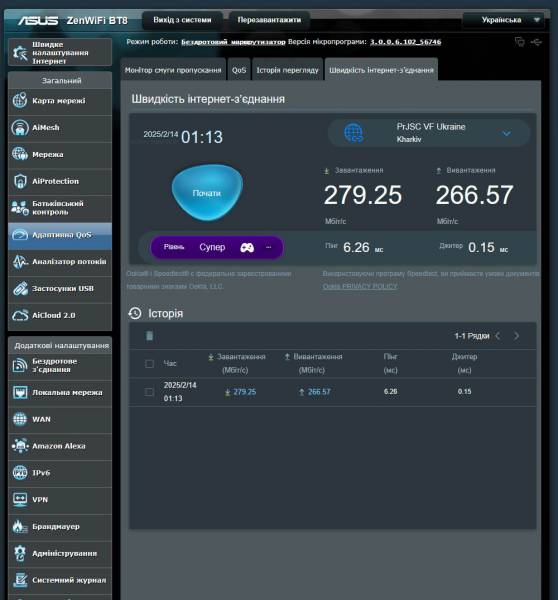This screenshot has width=558, height=600.
Task: Select the VPN sidebar icon
Action: pyautogui.click(x=20, y=499)
